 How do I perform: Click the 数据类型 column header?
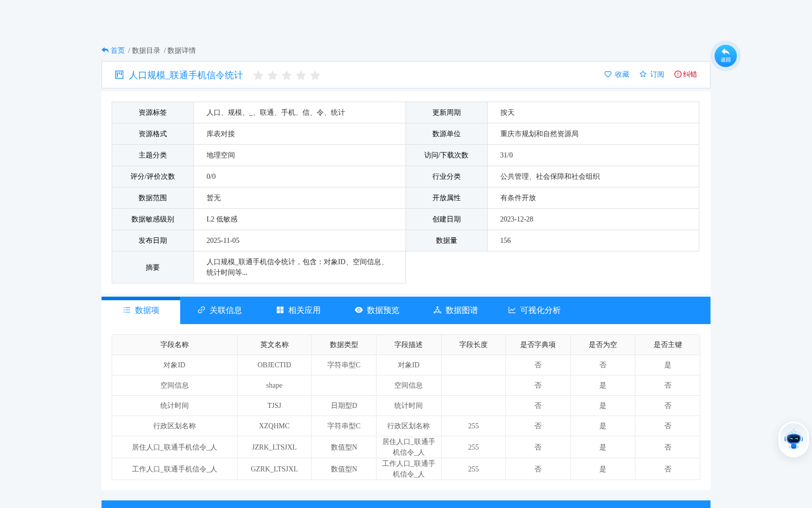(344, 344)
